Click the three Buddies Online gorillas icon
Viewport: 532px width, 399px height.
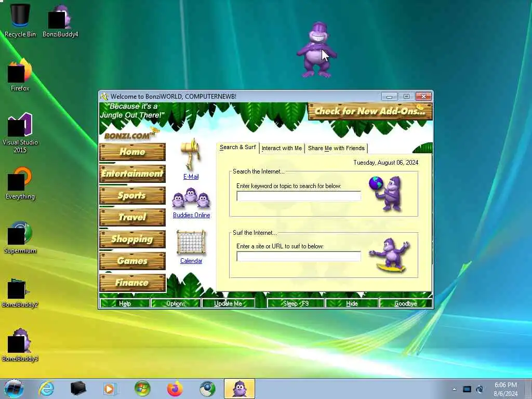click(191, 198)
